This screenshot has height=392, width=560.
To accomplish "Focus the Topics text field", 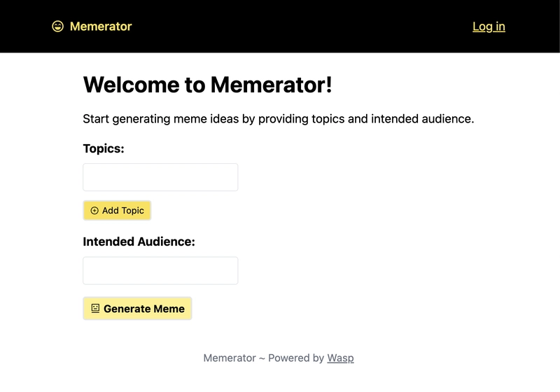I will point(160,177).
